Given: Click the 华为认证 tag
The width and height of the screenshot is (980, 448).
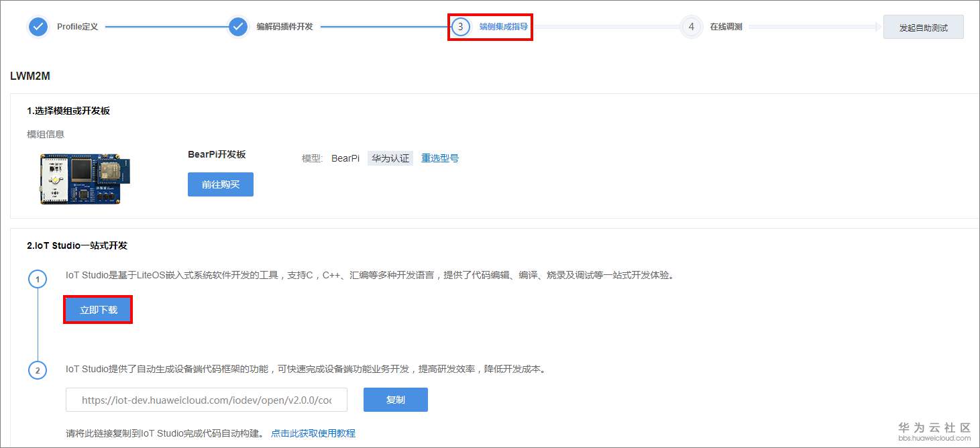Looking at the screenshot, I should [390, 158].
